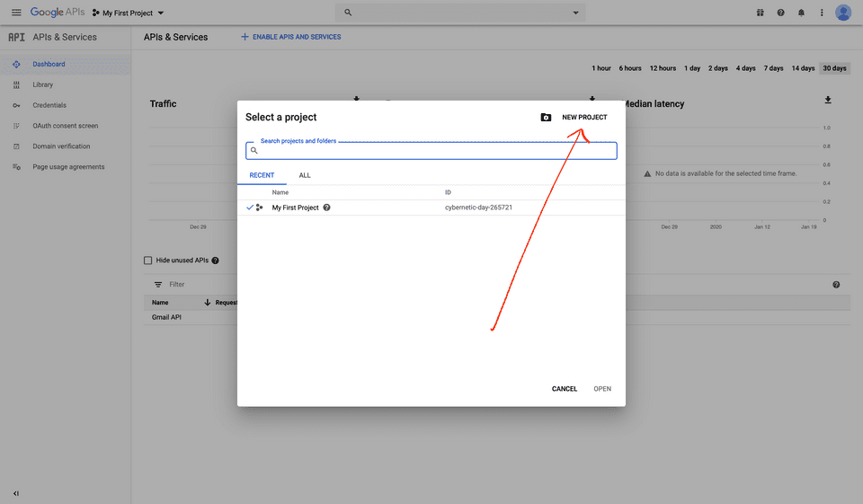The width and height of the screenshot is (863, 504).
Task: Click the OAuth consent screen icon
Action: 16,126
